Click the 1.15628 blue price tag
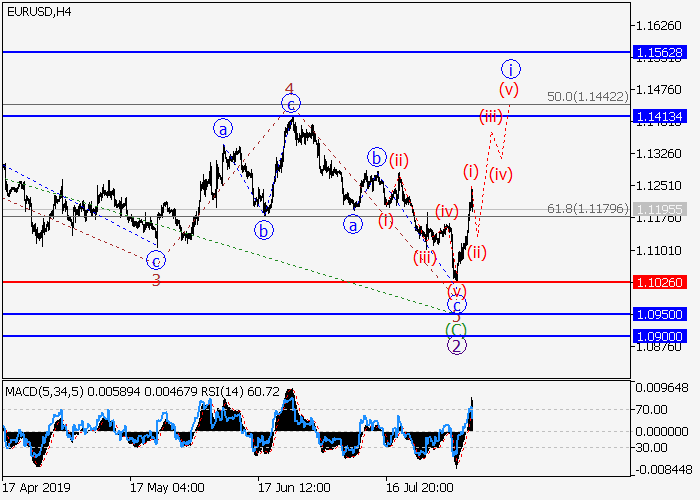Image resolution: width=700 pixels, height=500 pixels. tap(659, 52)
